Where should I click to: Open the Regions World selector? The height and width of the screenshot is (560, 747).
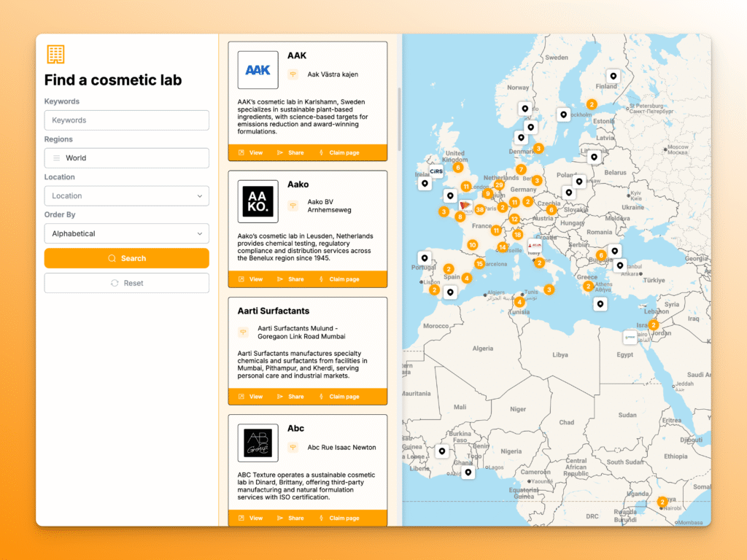(126, 158)
